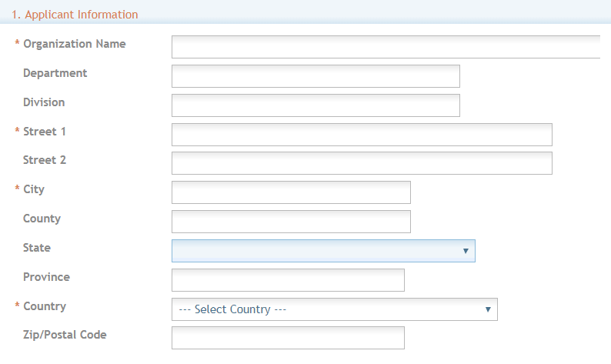
Task: Click the Province label text
Action: pyautogui.click(x=46, y=277)
